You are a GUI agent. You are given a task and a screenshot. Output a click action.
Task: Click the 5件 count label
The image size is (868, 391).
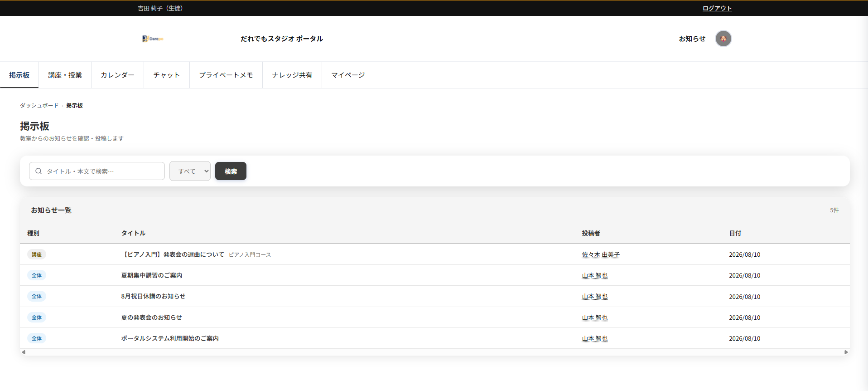click(x=834, y=210)
